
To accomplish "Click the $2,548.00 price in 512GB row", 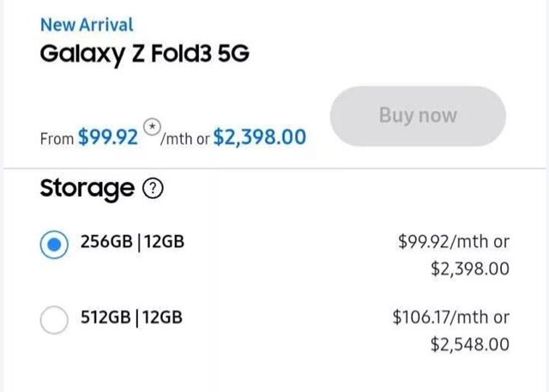I will 470,345.
